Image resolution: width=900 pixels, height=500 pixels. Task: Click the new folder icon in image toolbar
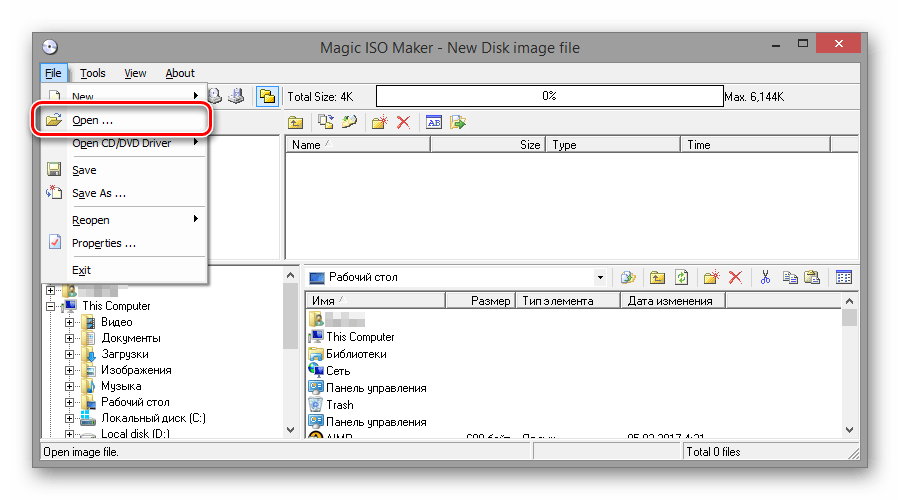click(x=379, y=122)
